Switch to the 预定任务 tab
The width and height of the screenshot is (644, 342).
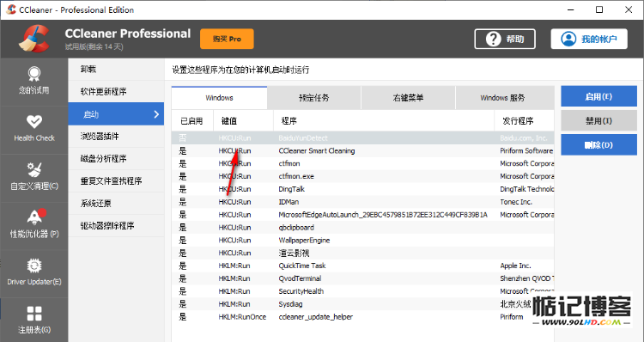(x=313, y=98)
